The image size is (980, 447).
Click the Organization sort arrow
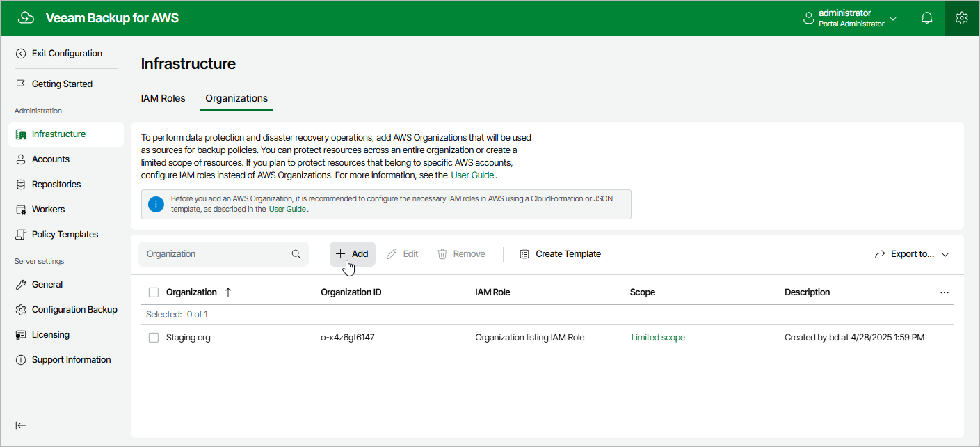tap(228, 292)
